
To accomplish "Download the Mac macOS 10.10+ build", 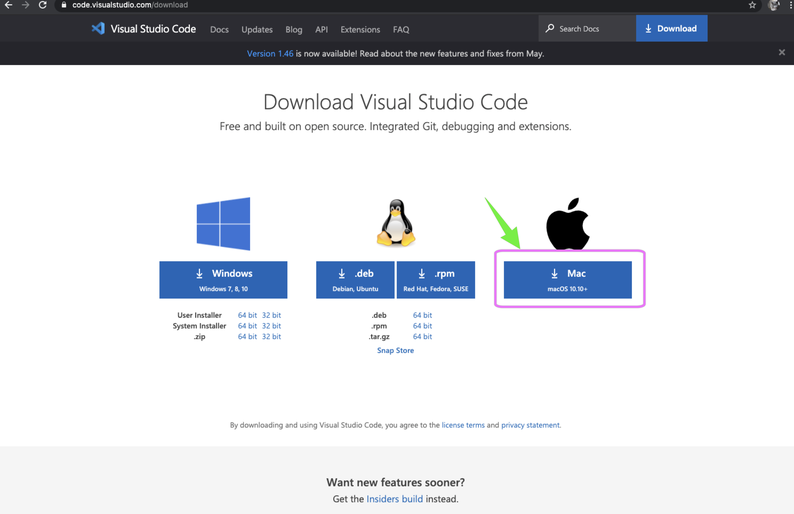I will [x=567, y=279].
